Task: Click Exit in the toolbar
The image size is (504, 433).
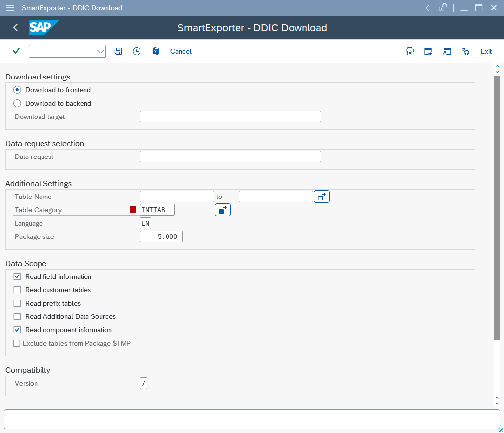Action: (x=486, y=51)
